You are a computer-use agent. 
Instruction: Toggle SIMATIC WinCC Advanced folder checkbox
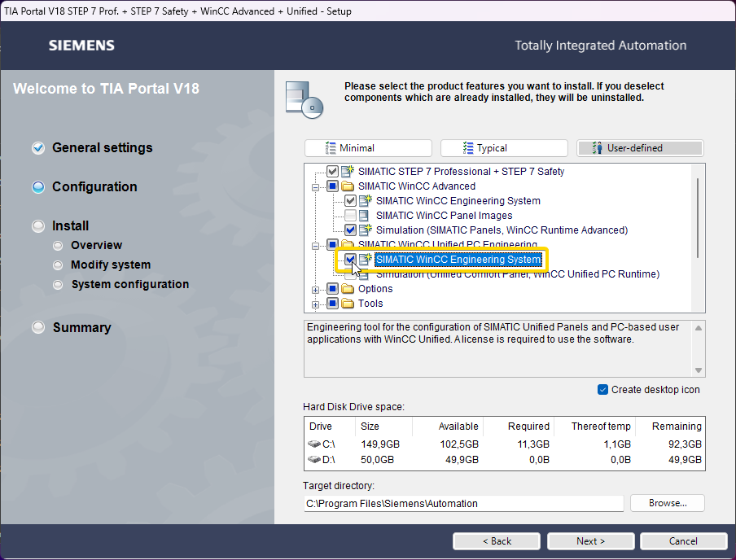[x=332, y=186]
